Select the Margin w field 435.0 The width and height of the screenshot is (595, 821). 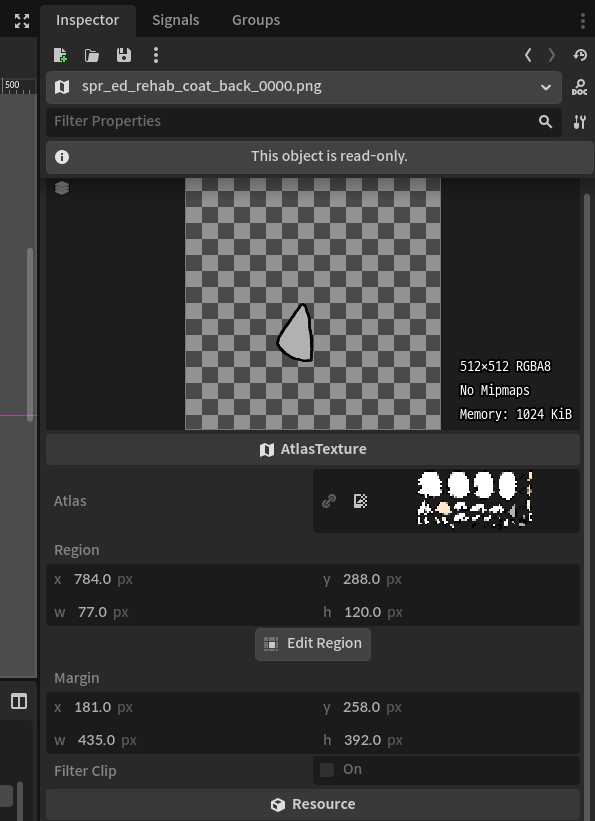point(179,740)
